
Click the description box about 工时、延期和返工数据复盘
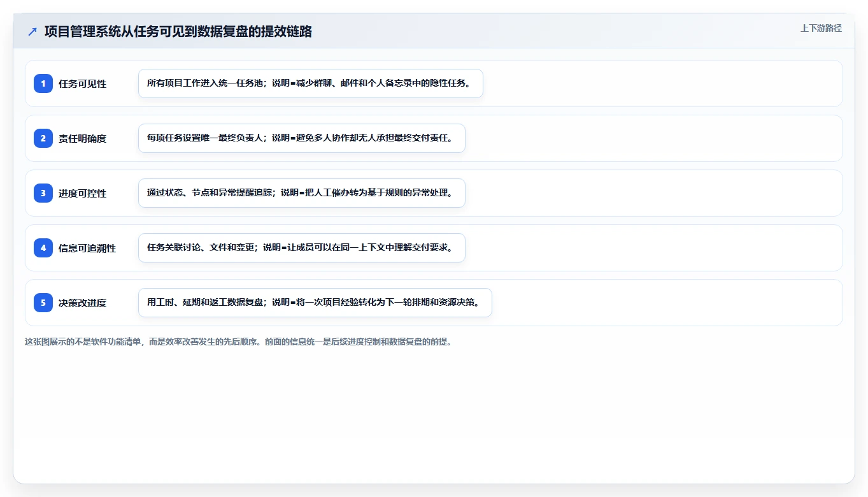(315, 303)
